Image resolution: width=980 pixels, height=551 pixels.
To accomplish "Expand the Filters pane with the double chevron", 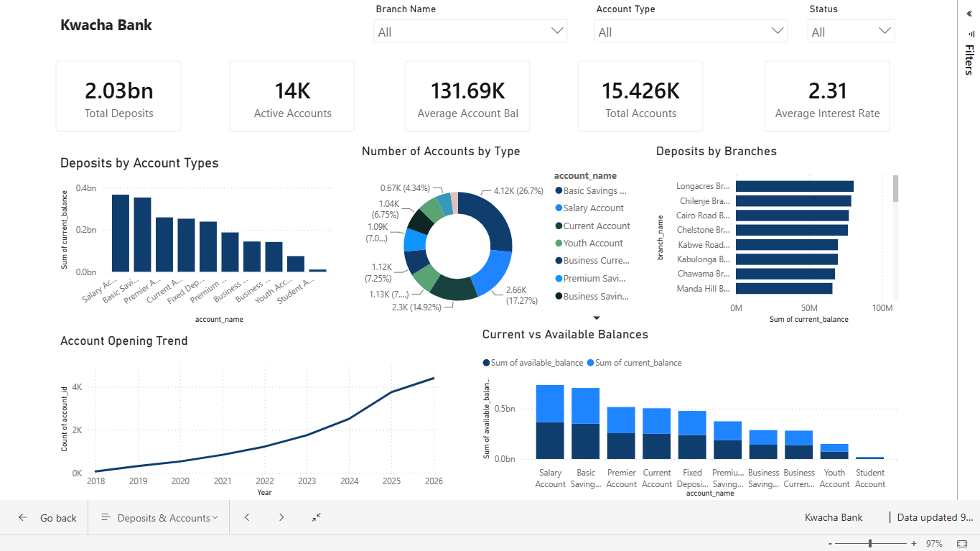I will tap(969, 13).
